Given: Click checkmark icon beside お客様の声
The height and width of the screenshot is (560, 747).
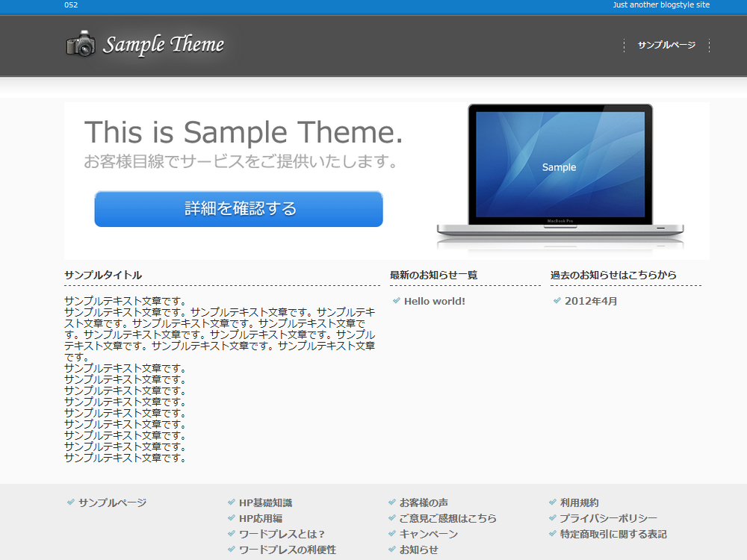Looking at the screenshot, I should pos(392,502).
